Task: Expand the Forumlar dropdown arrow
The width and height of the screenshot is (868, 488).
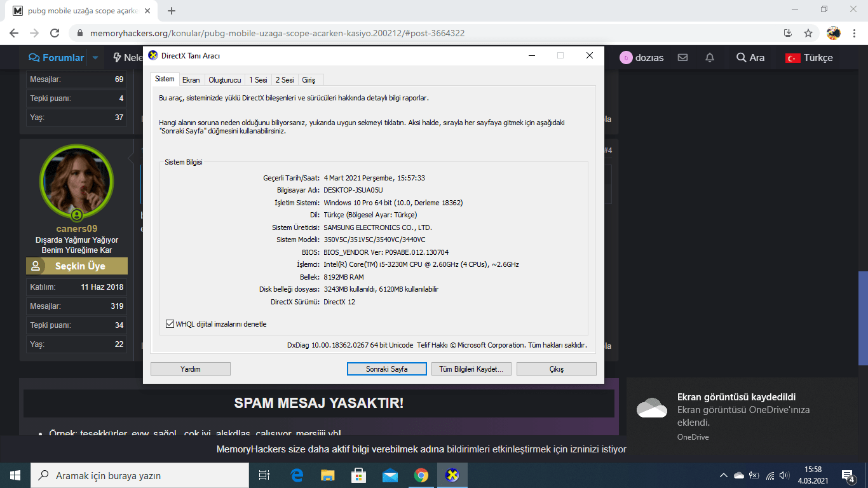Action: (x=95, y=57)
